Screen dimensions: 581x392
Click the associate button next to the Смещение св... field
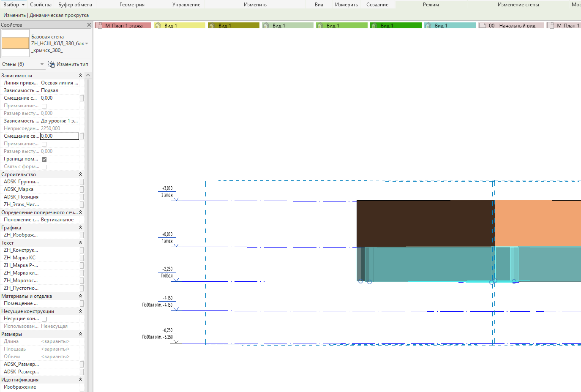point(82,136)
